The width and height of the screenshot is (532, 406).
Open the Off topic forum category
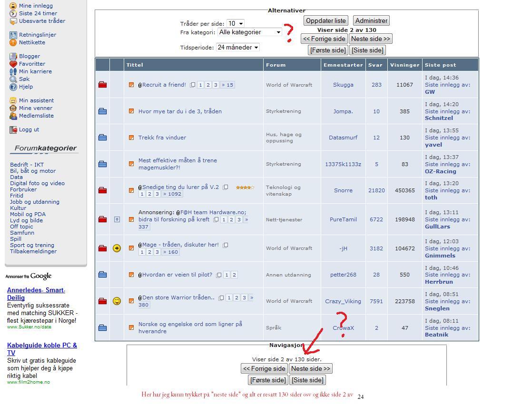point(21,227)
